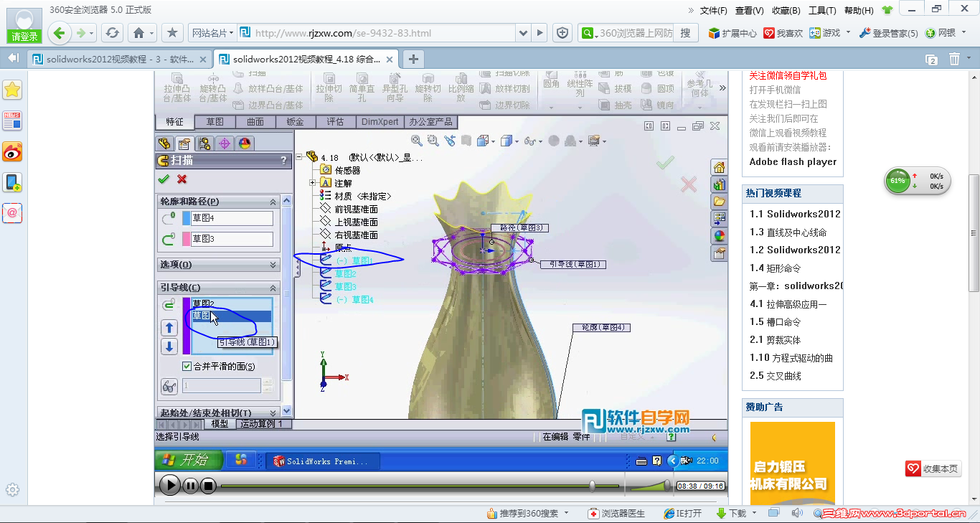Open the 2.1 剪裁实体 course link

pos(775,340)
